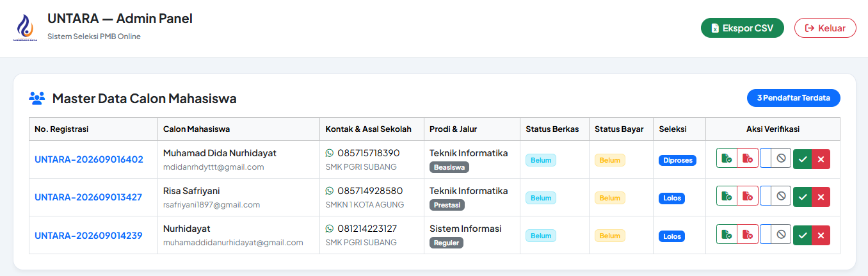Reject documents for UNTARA-202609014239
This screenshot has width=868, height=276.
pos(748,235)
